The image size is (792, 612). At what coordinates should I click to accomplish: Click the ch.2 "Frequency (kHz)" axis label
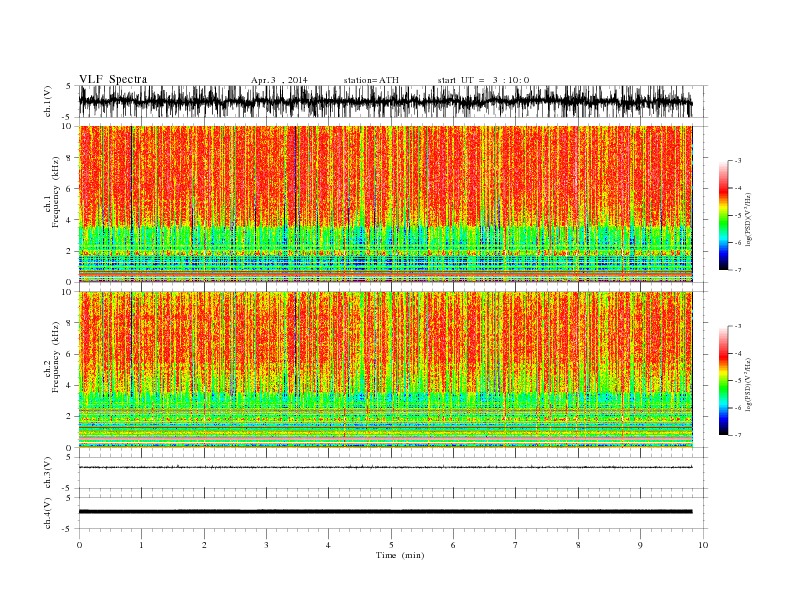click(x=55, y=357)
